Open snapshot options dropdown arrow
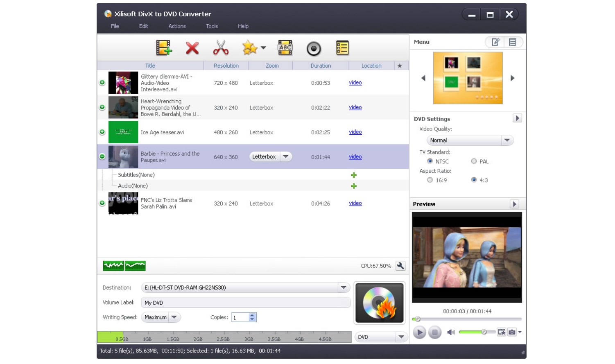615x364 pixels. [x=520, y=332]
